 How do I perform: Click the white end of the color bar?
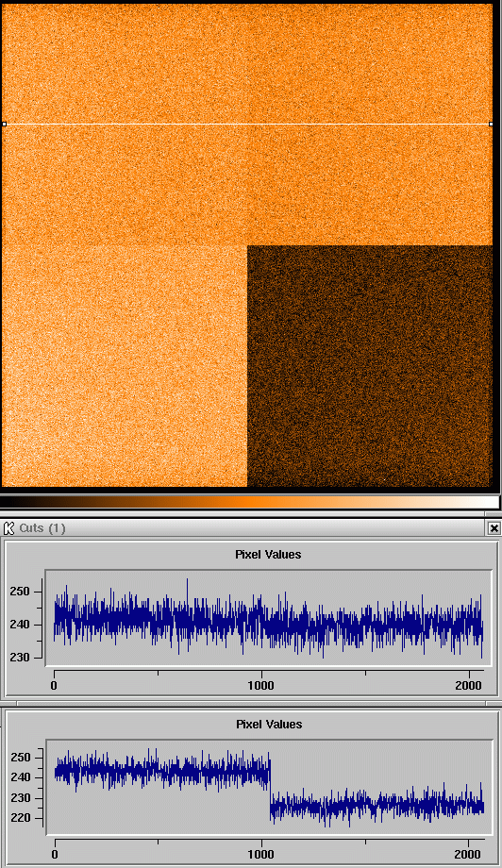pyautogui.click(x=490, y=502)
